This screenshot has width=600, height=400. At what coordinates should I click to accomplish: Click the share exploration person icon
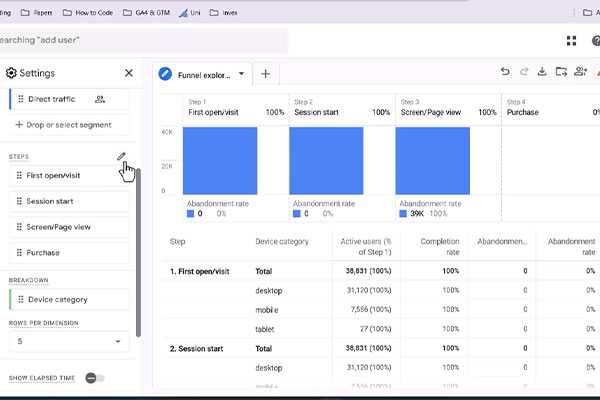[x=580, y=71]
